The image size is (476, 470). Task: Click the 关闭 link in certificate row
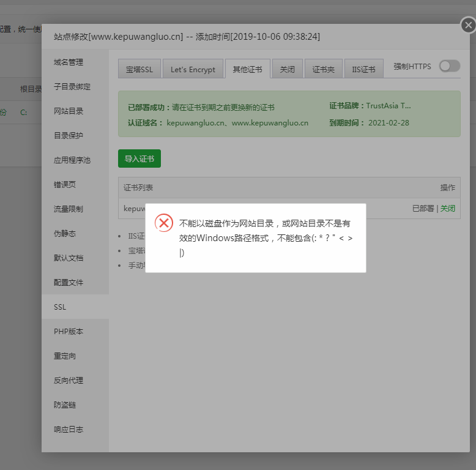pos(448,208)
